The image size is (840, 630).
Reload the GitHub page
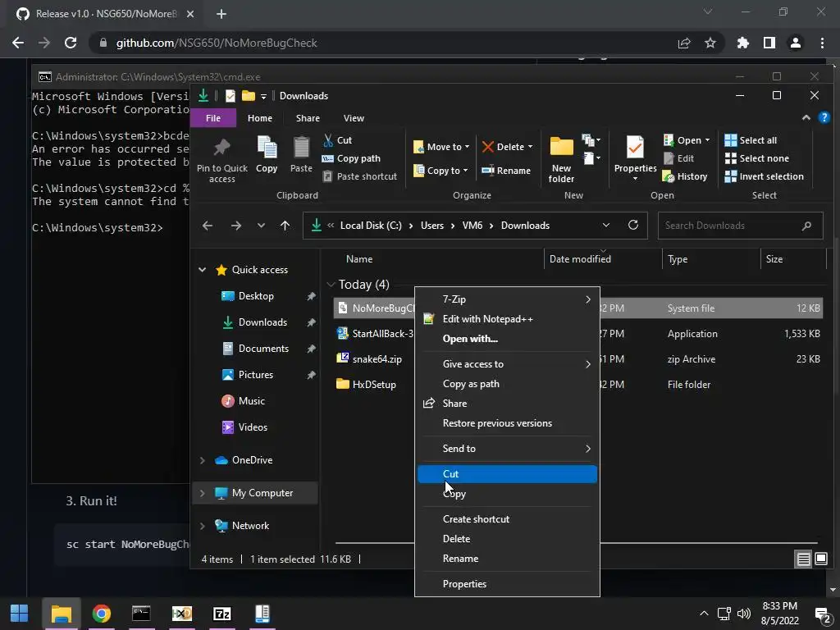(x=71, y=43)
